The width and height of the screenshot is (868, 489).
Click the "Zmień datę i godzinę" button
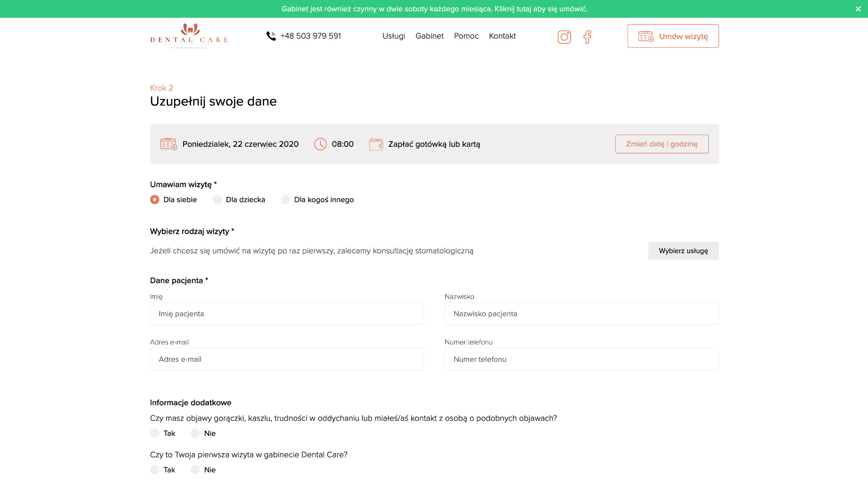point(661,144)
